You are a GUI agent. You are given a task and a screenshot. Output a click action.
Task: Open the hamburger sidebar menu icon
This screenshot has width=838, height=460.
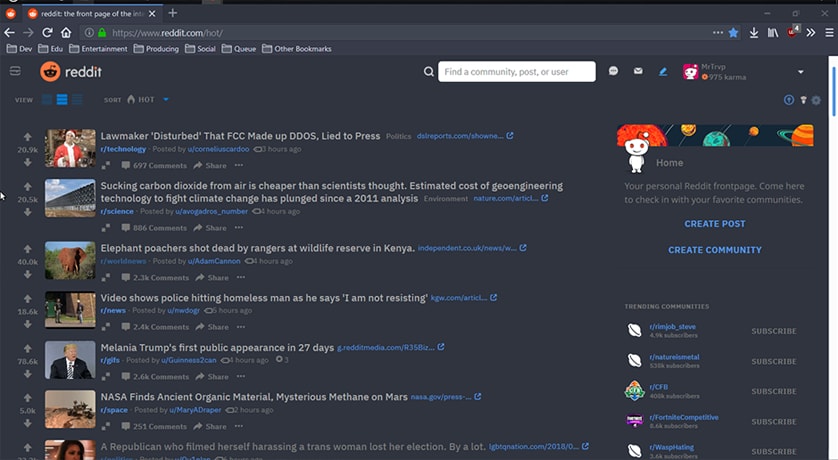pos(15,71)
